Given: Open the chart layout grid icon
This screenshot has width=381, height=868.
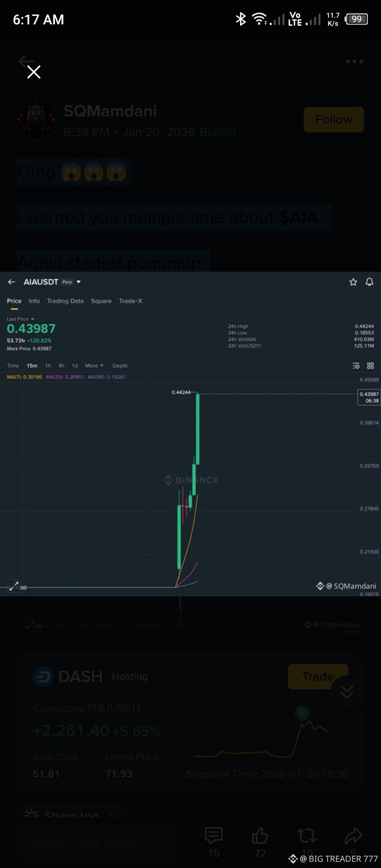Looking at the screenshot, I should point(370,366).
